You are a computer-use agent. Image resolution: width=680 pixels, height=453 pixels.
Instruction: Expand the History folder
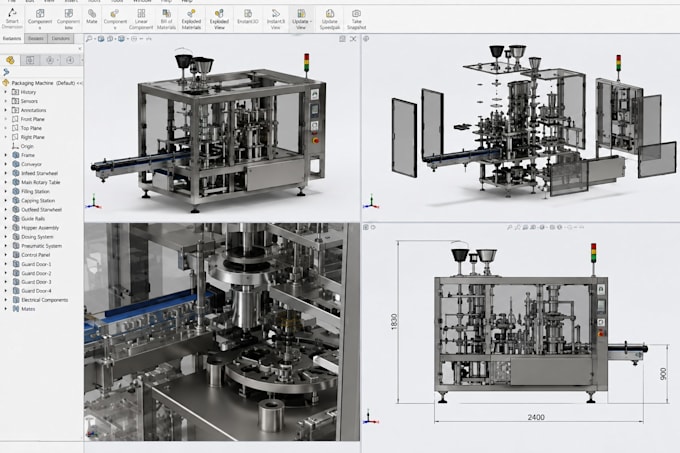pyautogui.click(x=6, y=92)
